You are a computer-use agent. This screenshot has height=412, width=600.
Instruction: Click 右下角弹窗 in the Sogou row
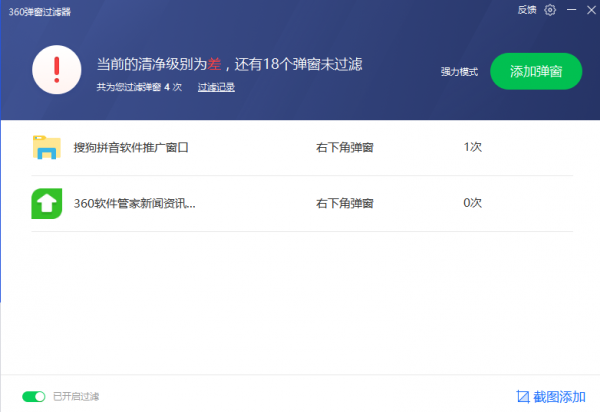(x=344, y=148)
